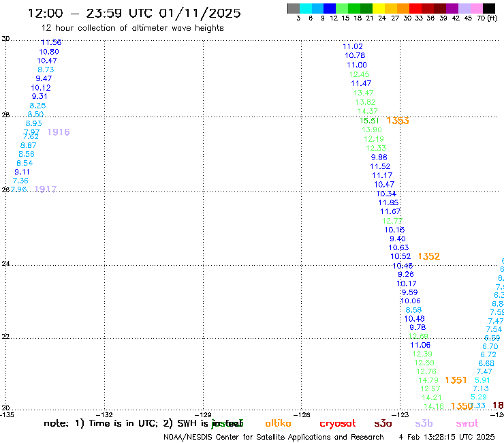Viewport: 504px width, 443px height.
Task: Click the wave height value 5.29
Action: point(479,397)
